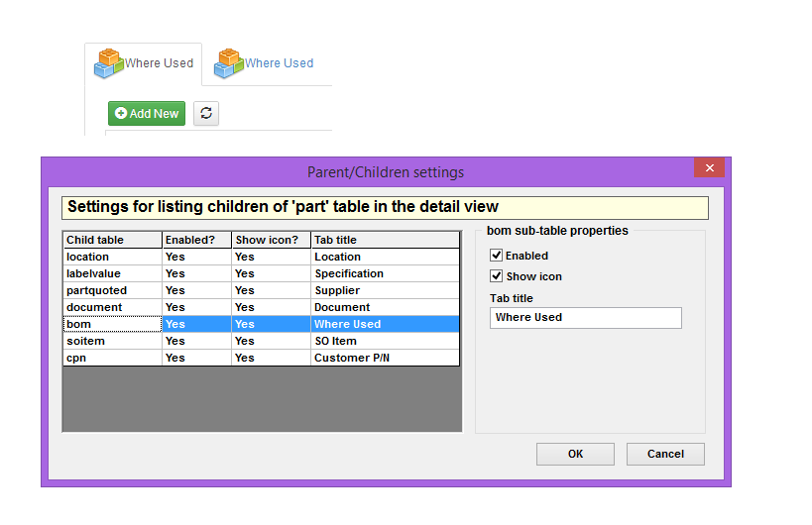Click the Enabled? column header
The width and height of the screenshot is (812, 525).
coord(196,240)
